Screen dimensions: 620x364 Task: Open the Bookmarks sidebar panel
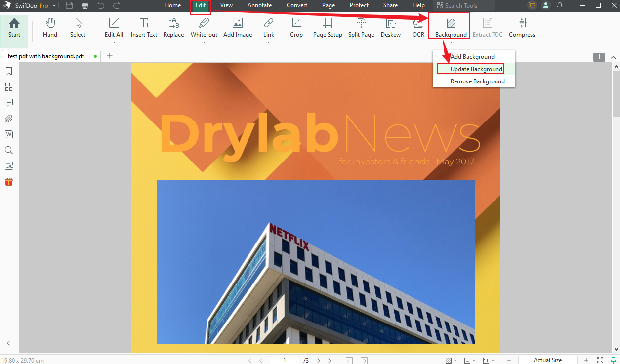point(9,72)
